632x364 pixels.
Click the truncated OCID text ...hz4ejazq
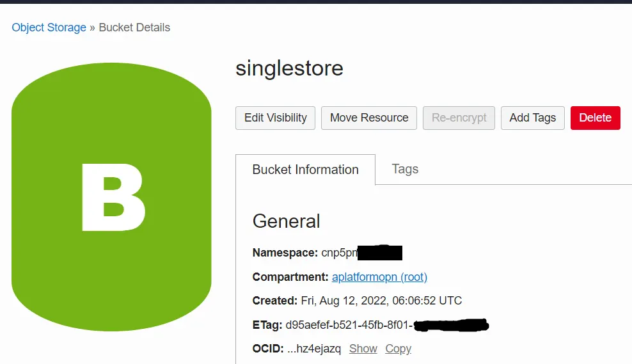pyautogui.click(x=314, y=349)
